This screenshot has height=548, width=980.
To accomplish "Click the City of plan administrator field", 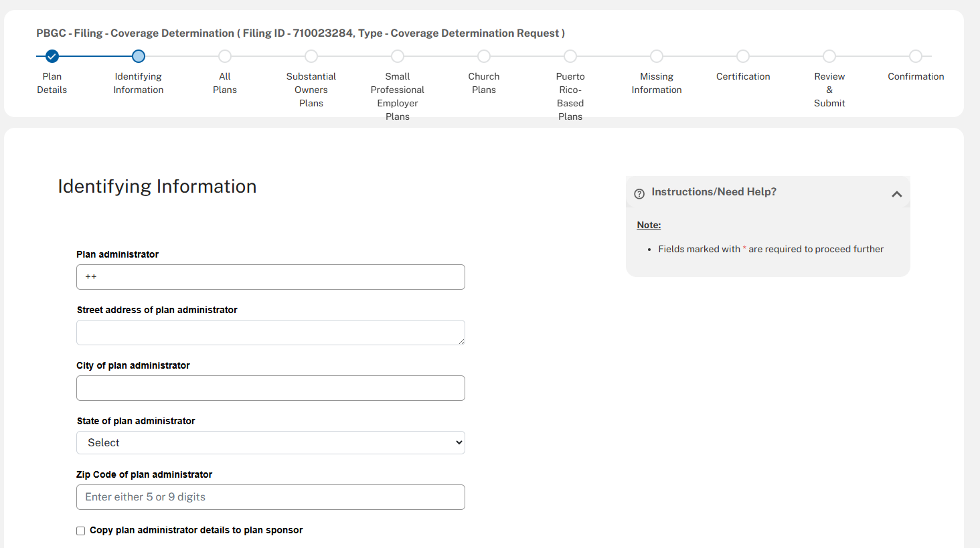I will [x=270, y=388].
